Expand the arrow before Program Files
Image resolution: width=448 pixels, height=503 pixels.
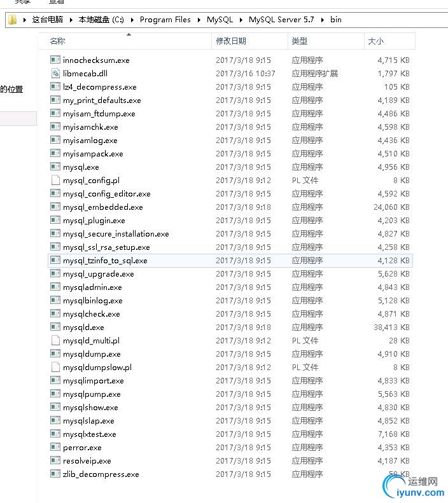132,20
